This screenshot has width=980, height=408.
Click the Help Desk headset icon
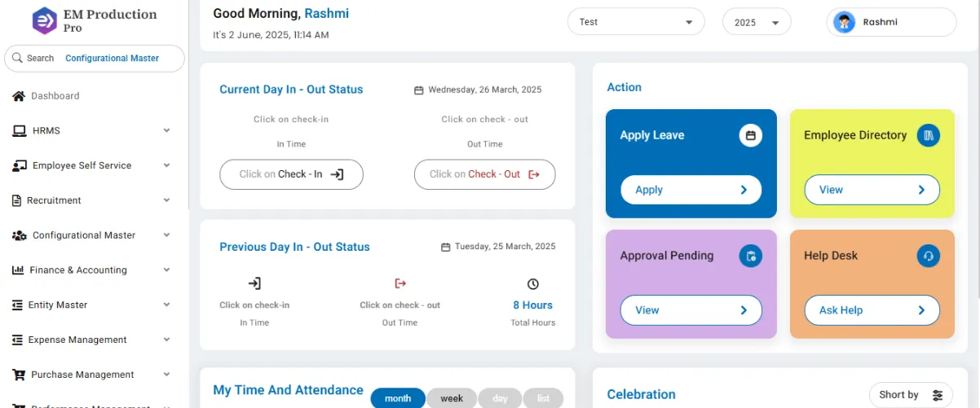tap(929, 256)
